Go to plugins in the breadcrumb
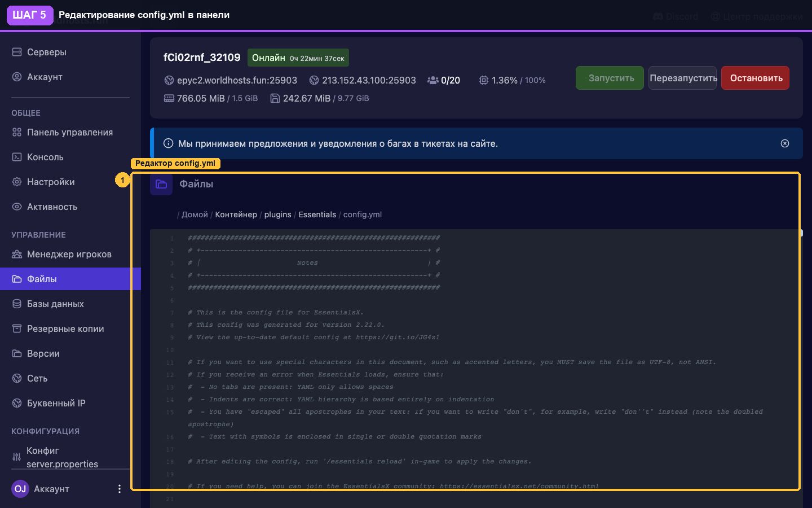 pyautogui.click(x=278, y=214)
